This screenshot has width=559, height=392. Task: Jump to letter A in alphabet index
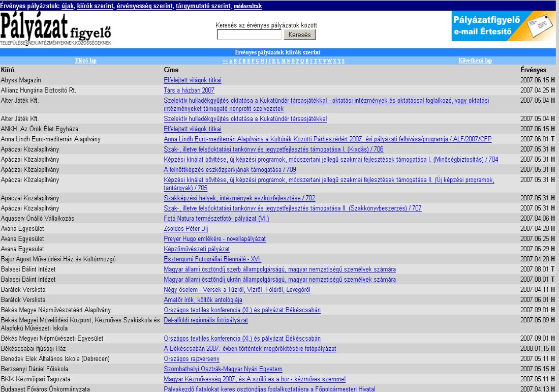click(231, 61)
